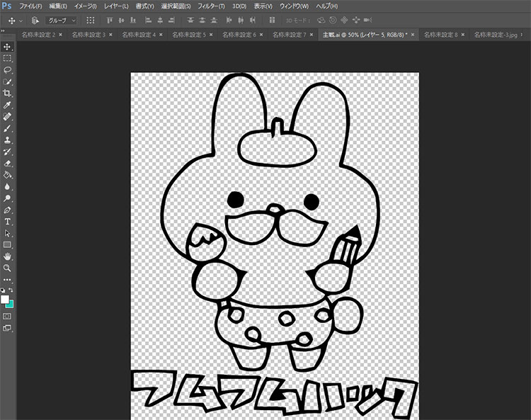Select the Crop tool
Image resolution: width=531 pixels, height=420 pixels.
(x=7, y=93)
